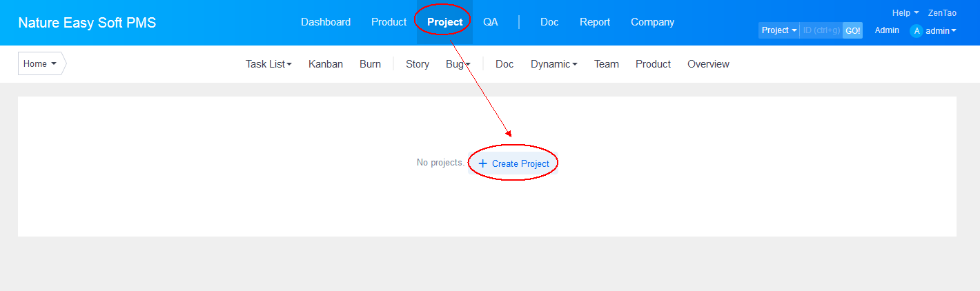Screen dimensions: 980x291
Task: Open the Burn chart tab
Action: coord(370,64)
